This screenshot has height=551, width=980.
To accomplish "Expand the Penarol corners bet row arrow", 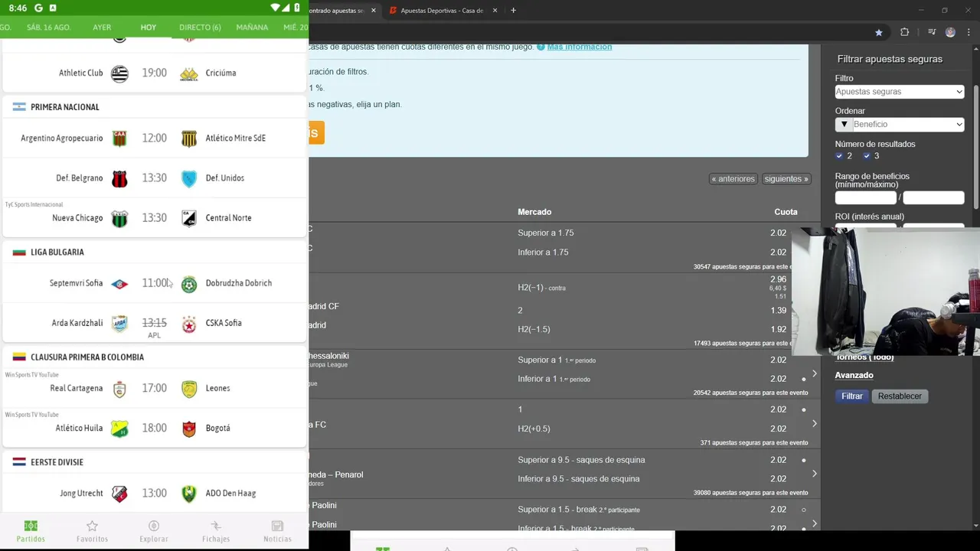I will (815, 474).
